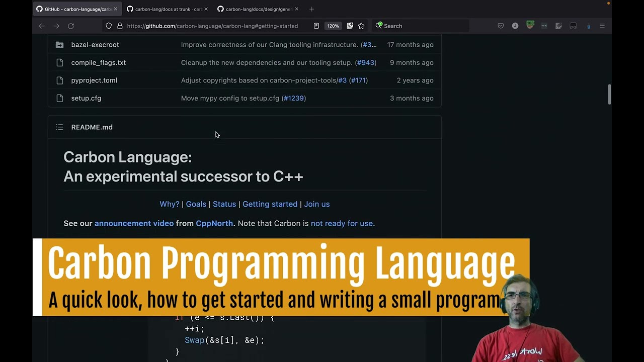Close the GitHub carbon-language tab
The height and width of the screenshot is (362, 644).
click(x=115, y=9)
